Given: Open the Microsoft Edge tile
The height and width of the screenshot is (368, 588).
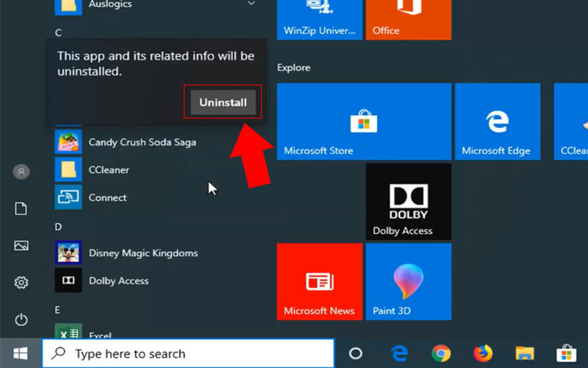Looking at the screenshot, I should pyautogui.click(x=498, y=121).
